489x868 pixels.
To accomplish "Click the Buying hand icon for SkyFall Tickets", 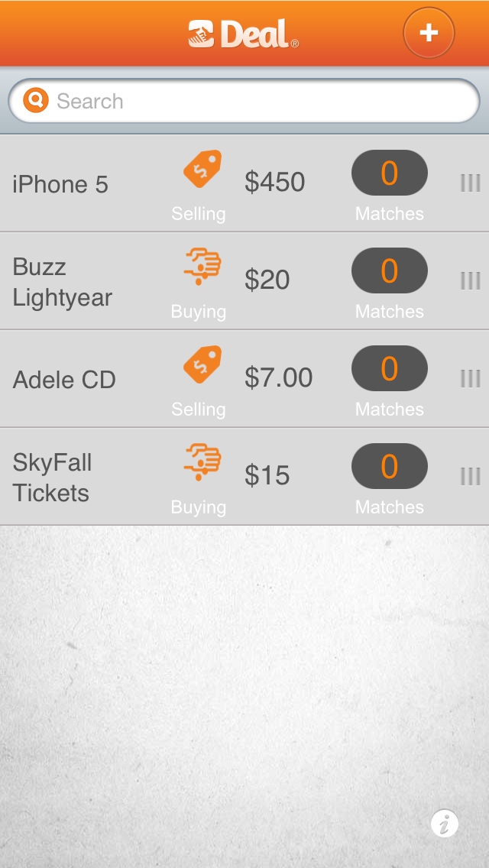I will tap(202, 462).
